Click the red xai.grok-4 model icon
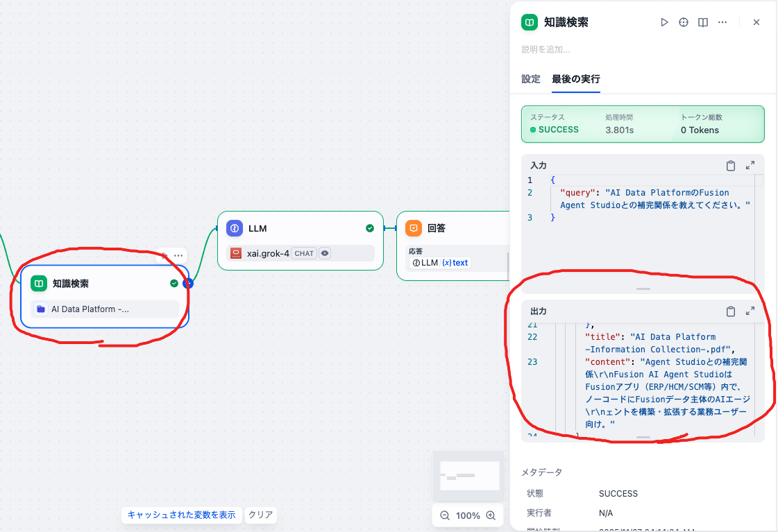This screenshot has width=778, height=532. 236,253
